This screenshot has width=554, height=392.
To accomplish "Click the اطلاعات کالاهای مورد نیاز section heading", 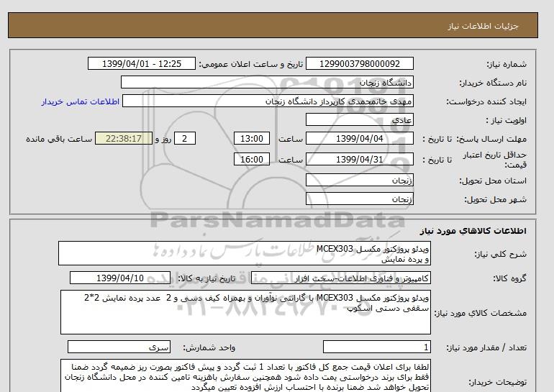I will 473,231.
